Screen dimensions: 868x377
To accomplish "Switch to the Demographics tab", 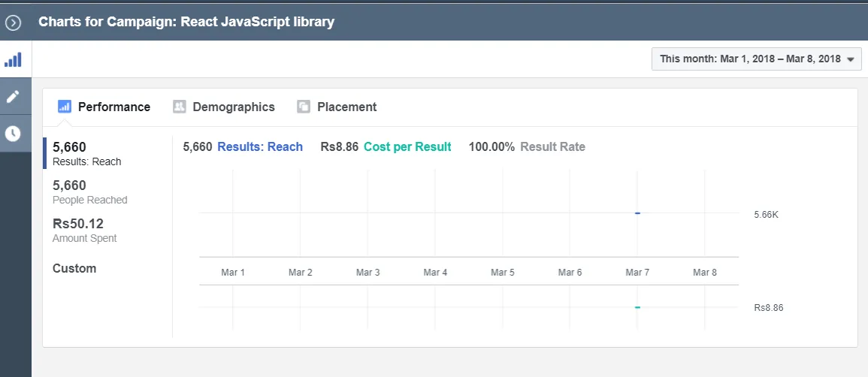I will click(x=224, y=107).
